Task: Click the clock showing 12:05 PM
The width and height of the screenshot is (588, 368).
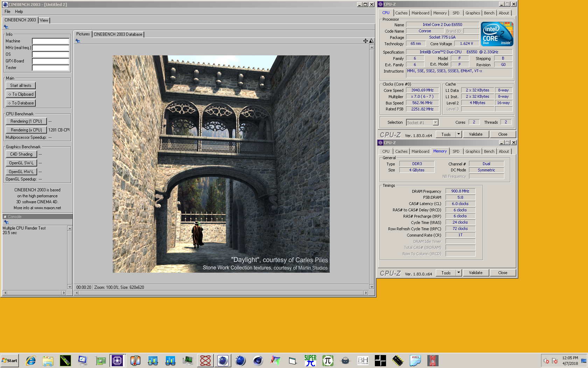Action: click(570, 358)
